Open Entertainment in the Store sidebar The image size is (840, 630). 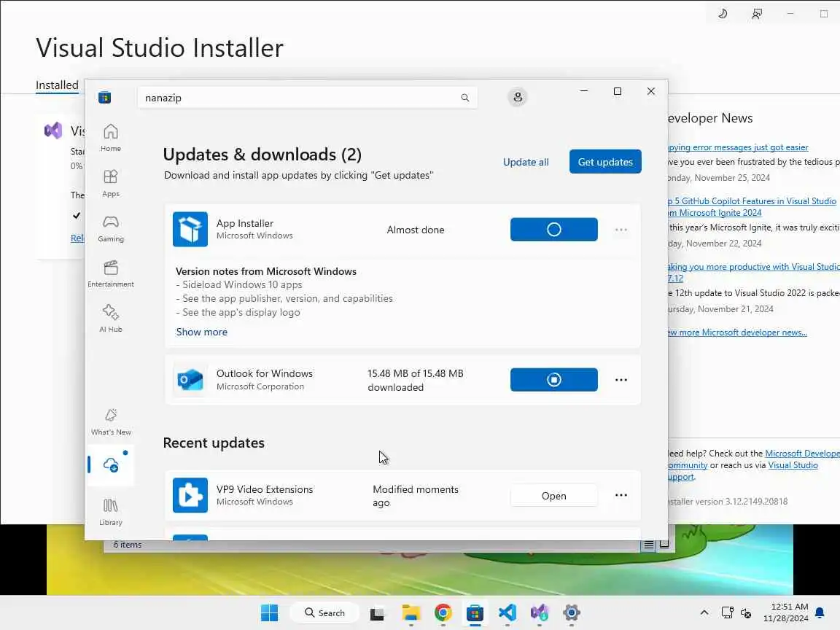click(110, 273)
